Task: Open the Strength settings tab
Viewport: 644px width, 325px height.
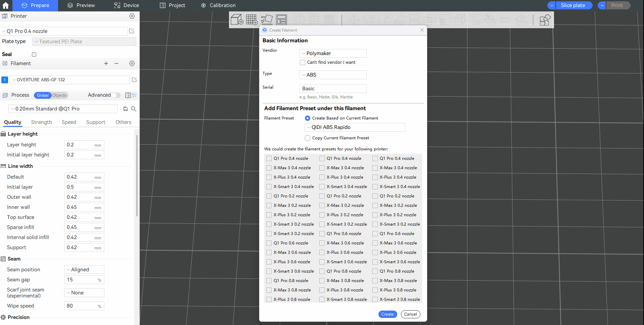Action: pos(41,122)
